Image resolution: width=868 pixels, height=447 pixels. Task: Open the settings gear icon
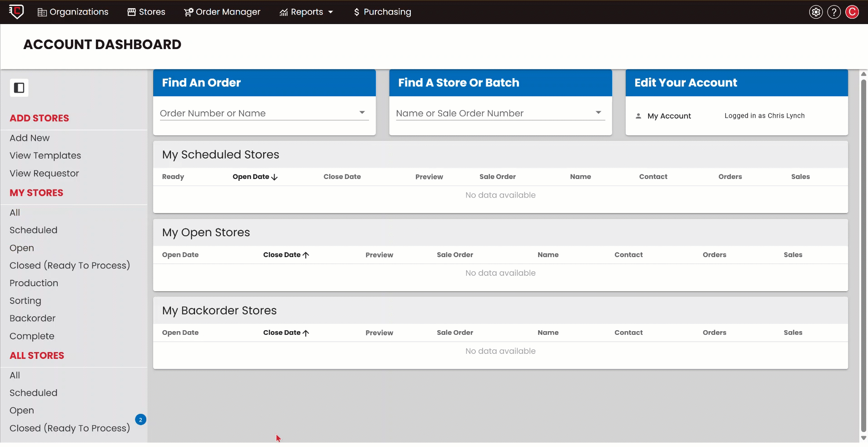[x=816, y=12]
